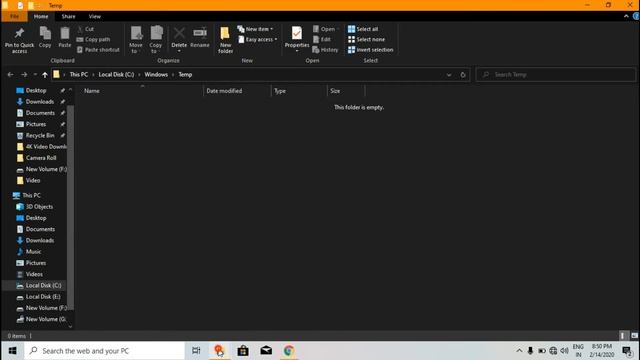
Task: Select Recycle Bin in sidebar
Action: point(40,136)
